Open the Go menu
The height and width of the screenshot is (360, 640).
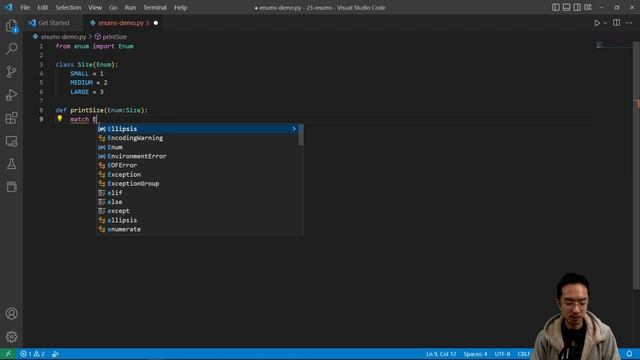click(x=113, y=7)
